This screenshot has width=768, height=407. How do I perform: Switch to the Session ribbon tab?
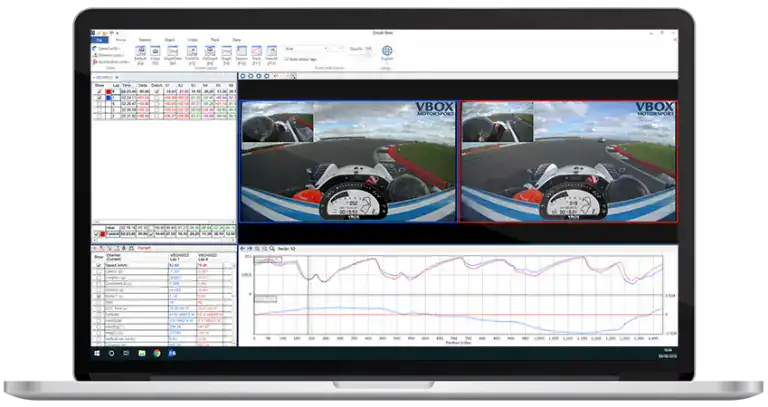click(x=145, y=40)
